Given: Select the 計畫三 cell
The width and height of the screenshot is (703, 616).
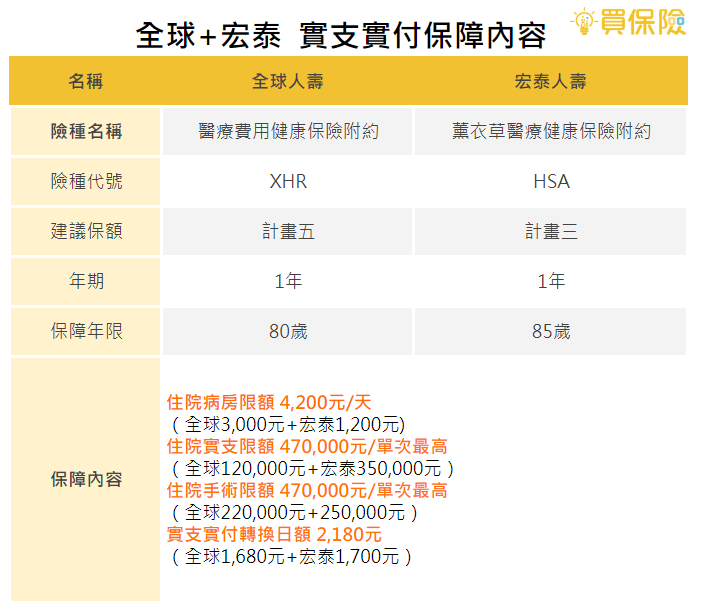Looking at the screenshot, I should point(550,231).
